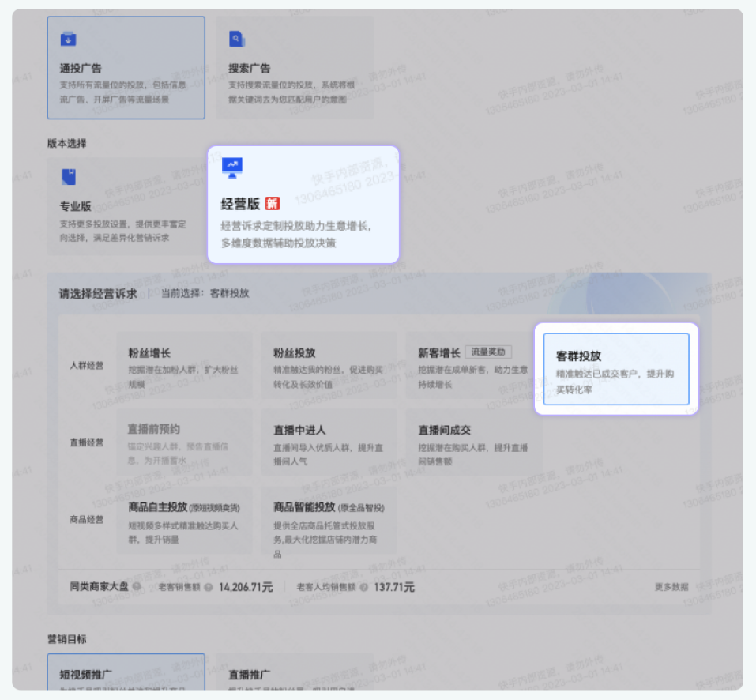Screen dimensions: 756x700
Task: Click the help icon beside 老客销售额
Action: click(x=208, y=589)
